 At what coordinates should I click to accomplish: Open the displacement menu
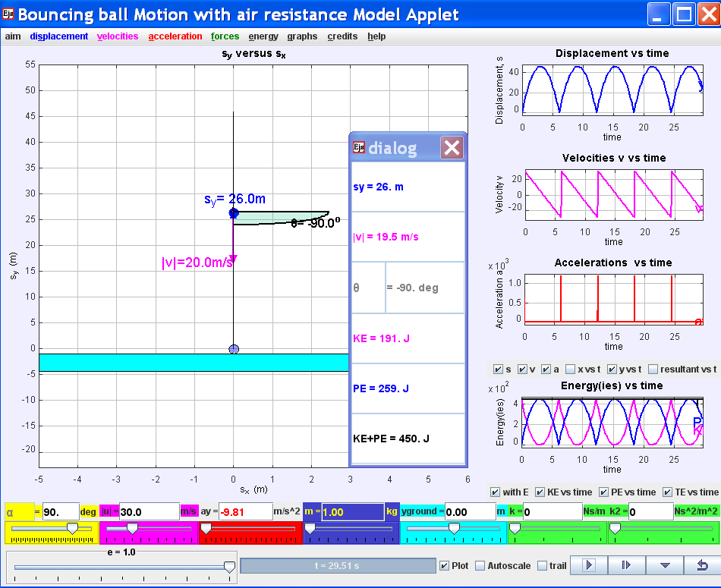59,36
